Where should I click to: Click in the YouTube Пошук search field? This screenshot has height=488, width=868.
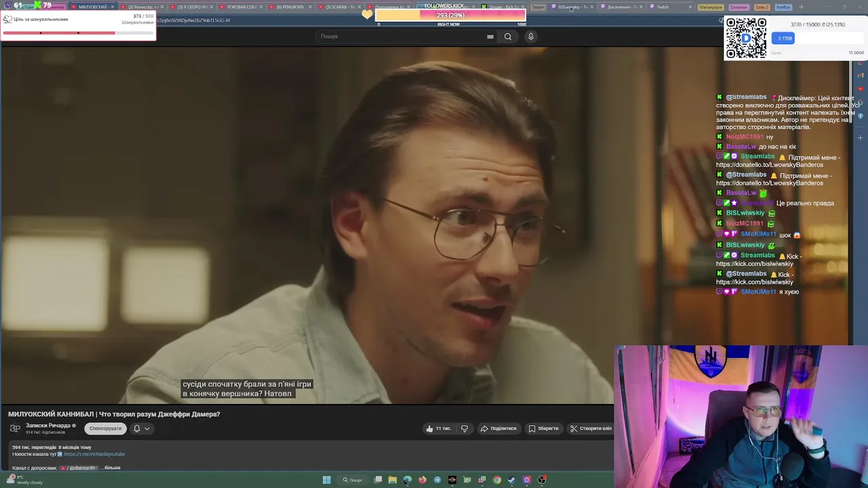pos(401,37)
